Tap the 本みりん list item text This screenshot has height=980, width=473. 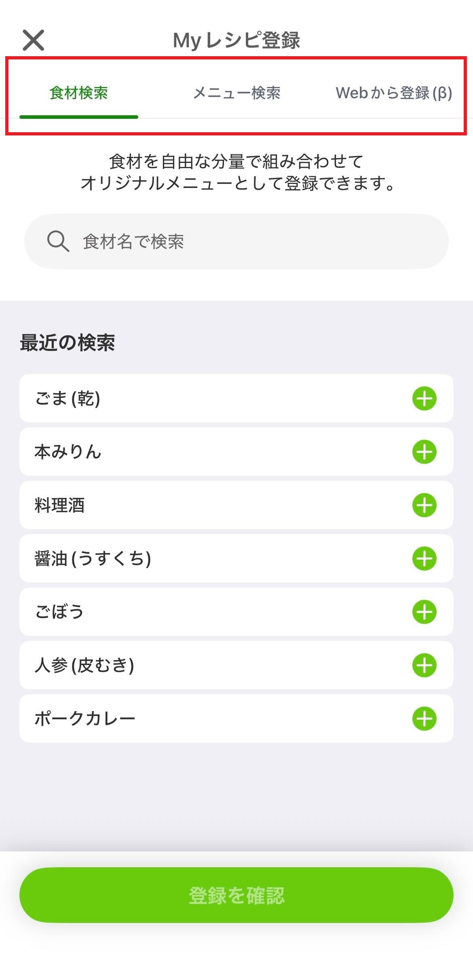pyautogui.click(x=68, y=452)
